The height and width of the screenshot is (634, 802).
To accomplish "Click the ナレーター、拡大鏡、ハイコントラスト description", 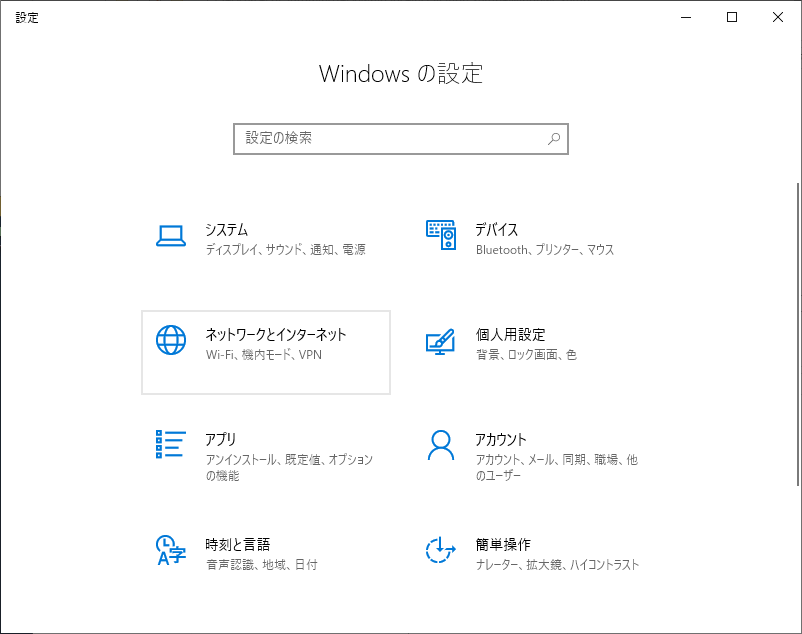I will point(557,564).
